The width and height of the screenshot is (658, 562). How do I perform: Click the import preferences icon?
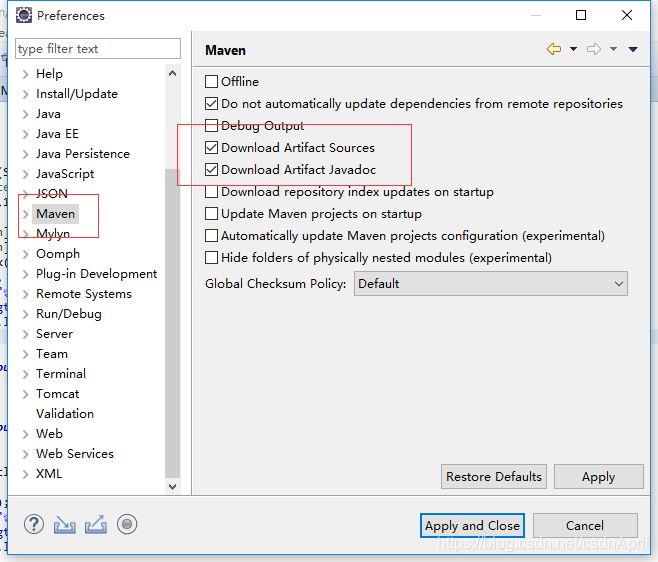[x=65, y=525]
